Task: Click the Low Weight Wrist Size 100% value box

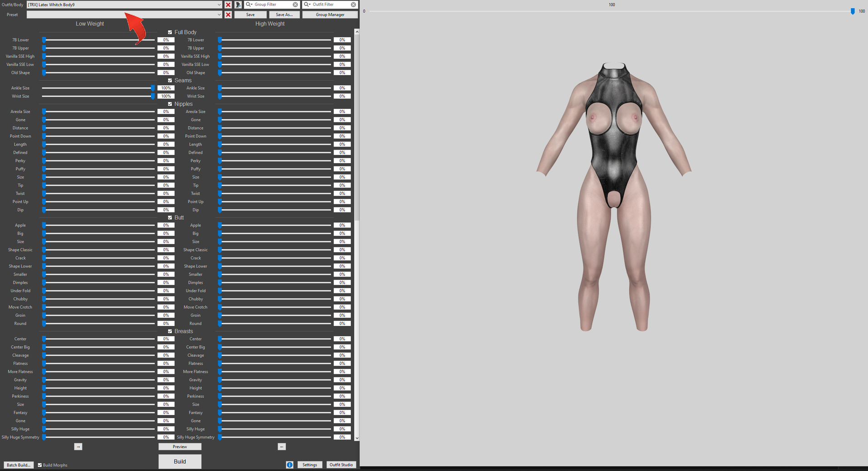Action: pyautogui.click(x=166, y=96)
